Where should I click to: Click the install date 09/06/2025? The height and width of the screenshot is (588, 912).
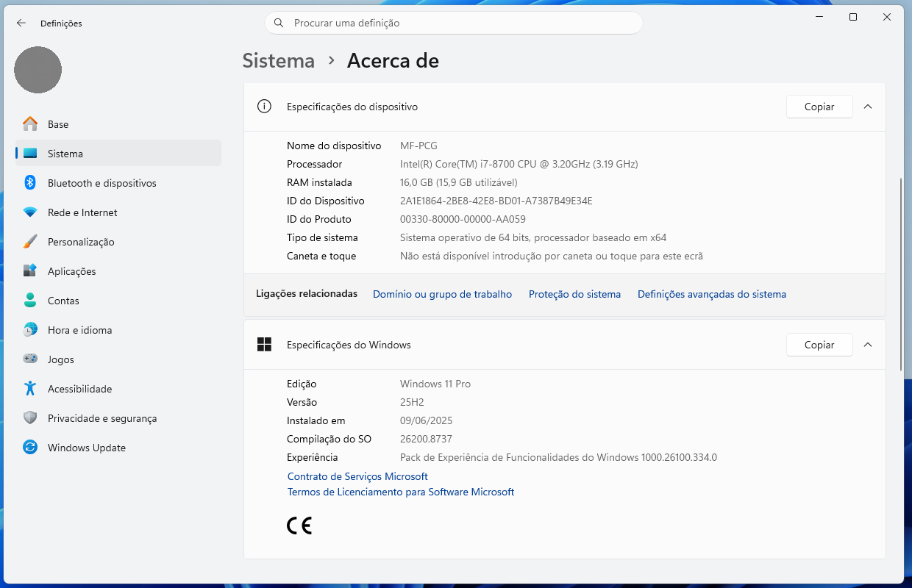pyautogui.click(x=427, y=420)
